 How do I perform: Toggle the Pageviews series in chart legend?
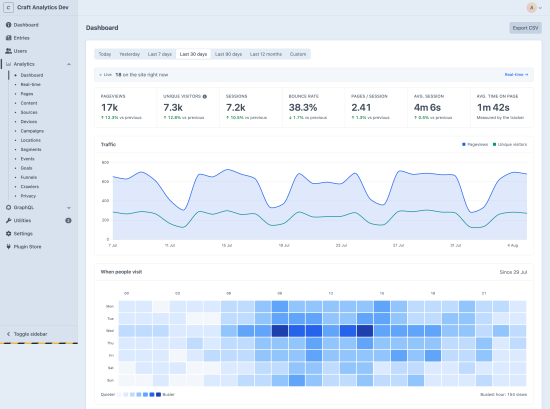coord(475,145)
